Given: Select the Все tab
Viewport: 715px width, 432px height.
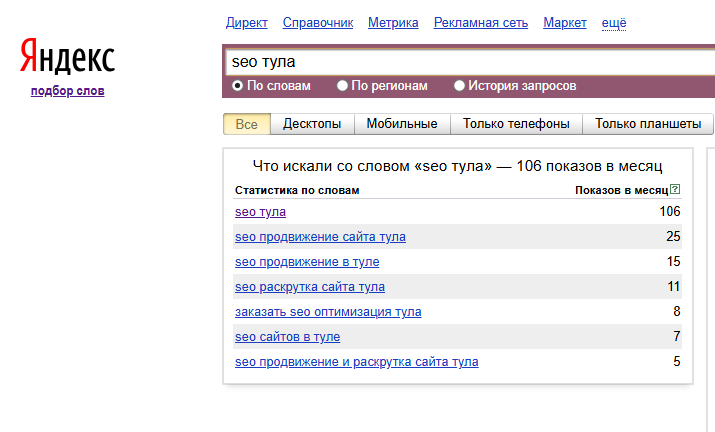Looking at the screenshot, I should pos(246,124).
